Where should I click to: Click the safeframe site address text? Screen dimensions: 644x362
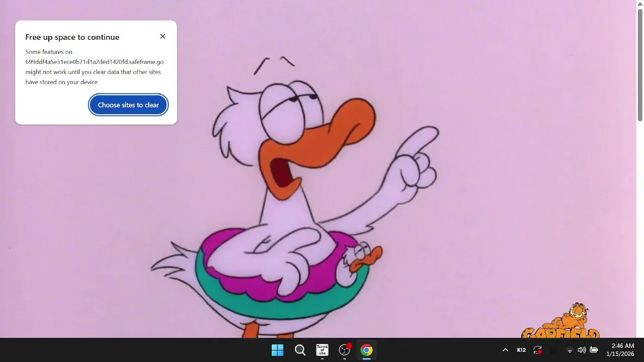95,62
